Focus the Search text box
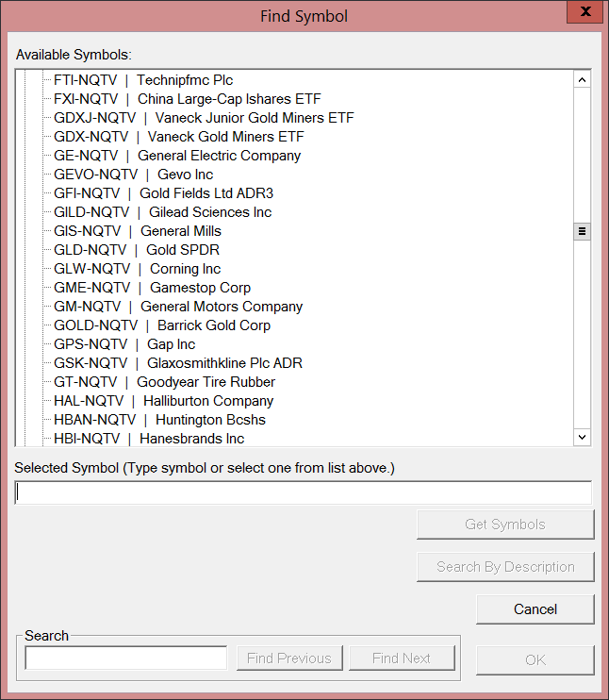This screenshot has width=609, height=700. [126, 658]
